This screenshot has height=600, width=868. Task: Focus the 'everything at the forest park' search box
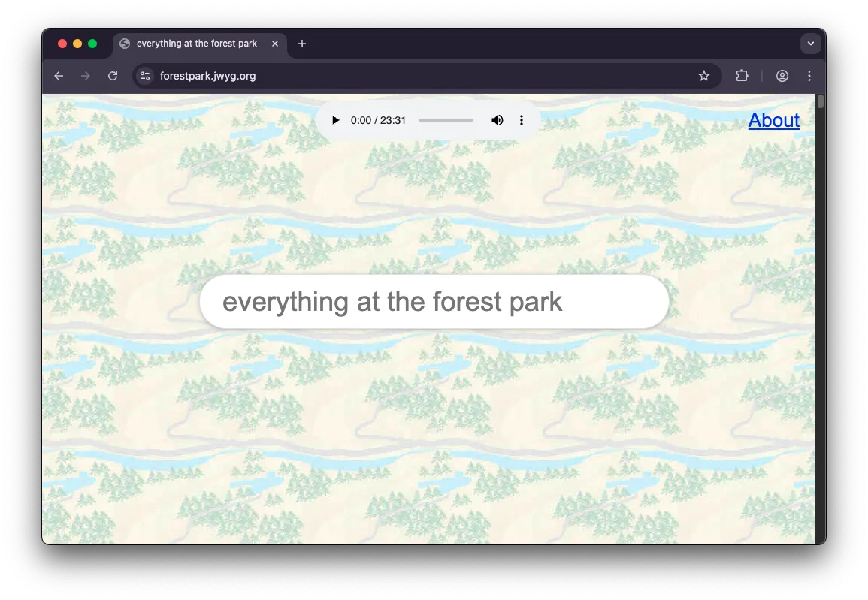tap(434, 302)
